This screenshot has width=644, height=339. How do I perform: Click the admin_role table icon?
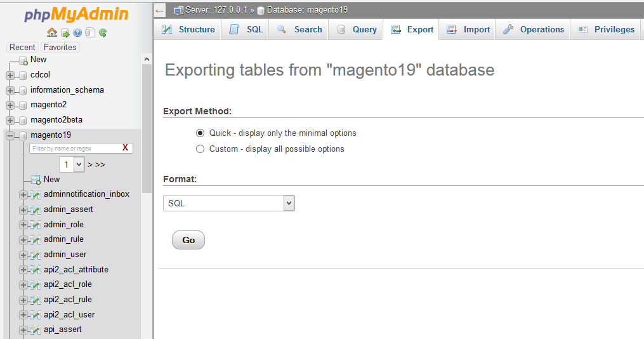click(x=36, y=225)
